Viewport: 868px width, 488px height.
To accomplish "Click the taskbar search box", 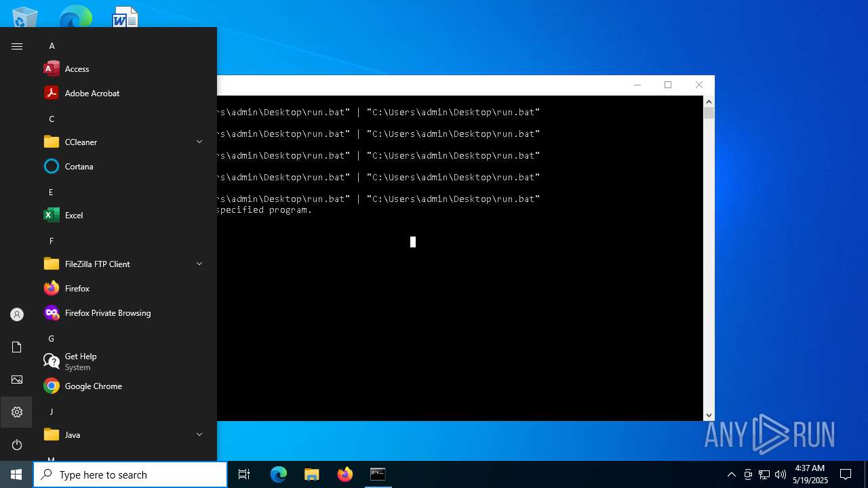I will [x=130, y=474].
